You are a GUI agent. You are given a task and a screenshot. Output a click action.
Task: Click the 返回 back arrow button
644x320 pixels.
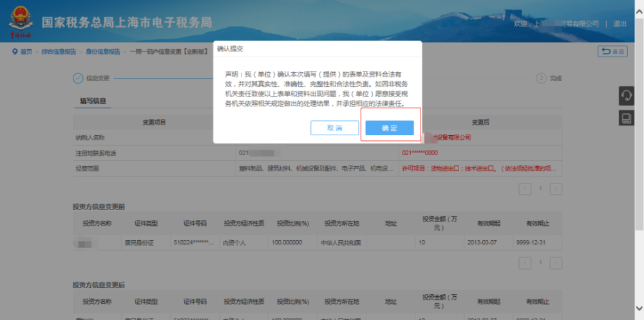(612, 52)
